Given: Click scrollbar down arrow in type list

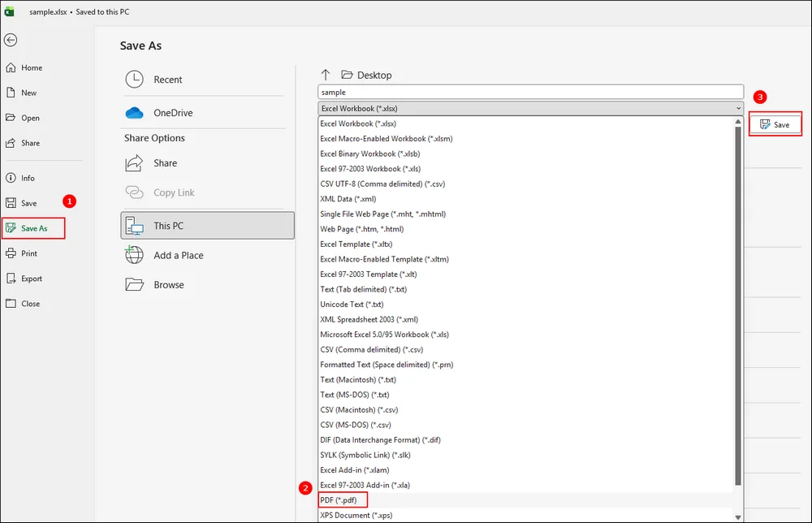Looking at the screenshot, I should (738, 517).
